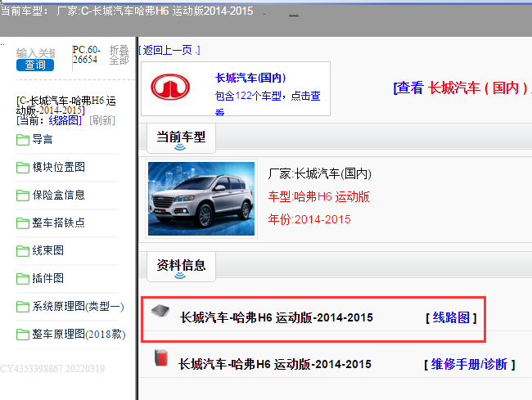The image size is (532, 400).
Task: Click the 资料信息 tab header
Action: pyautogui.click(x=181, y=267)
